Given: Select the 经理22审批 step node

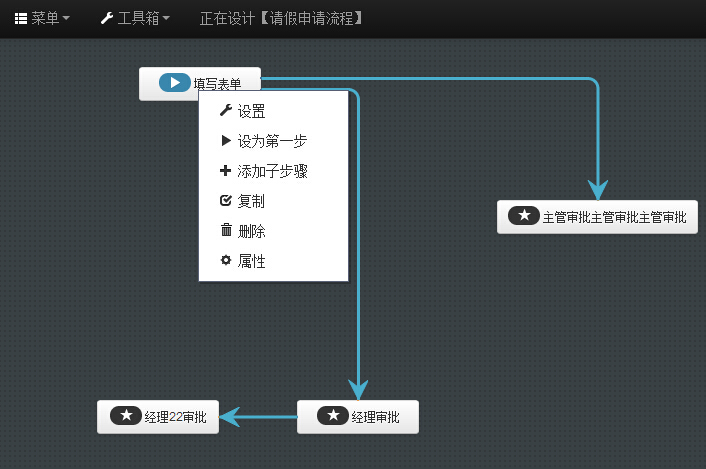Looking at the screenshot, I should click(157, 417).
